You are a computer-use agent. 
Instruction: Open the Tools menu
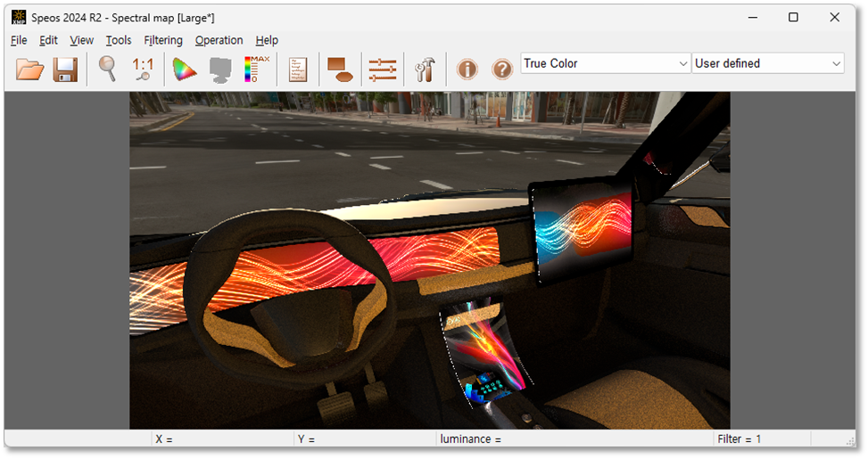(119, 40)
